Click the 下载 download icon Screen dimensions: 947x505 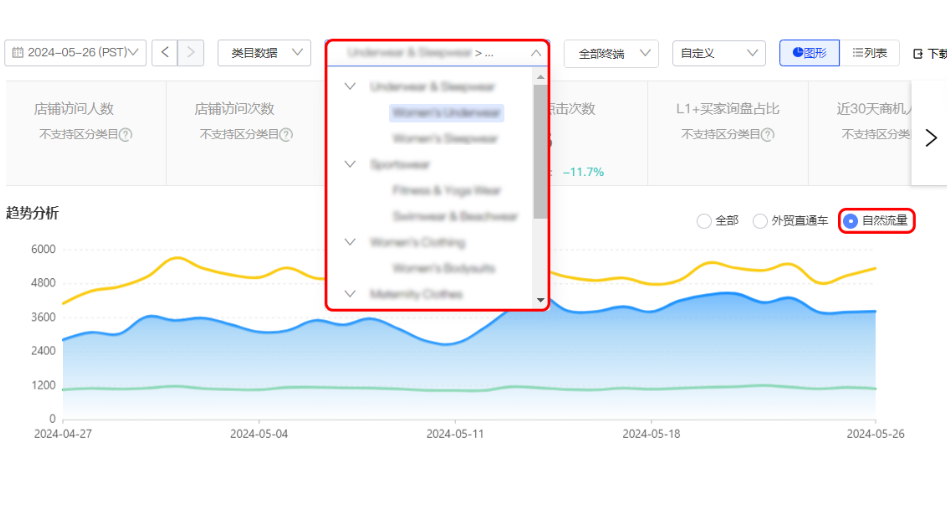[x=918, y=54]
